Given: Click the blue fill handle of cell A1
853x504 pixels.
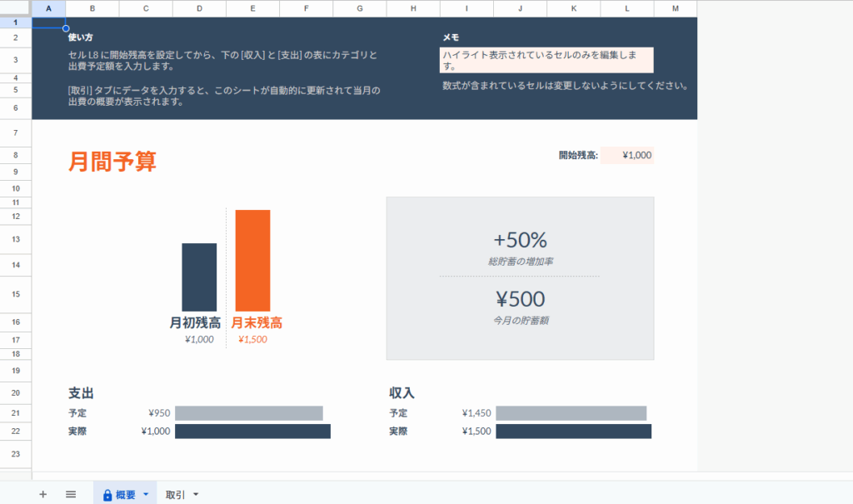Looking at the screenshot, I should click(x=66, y=28).
